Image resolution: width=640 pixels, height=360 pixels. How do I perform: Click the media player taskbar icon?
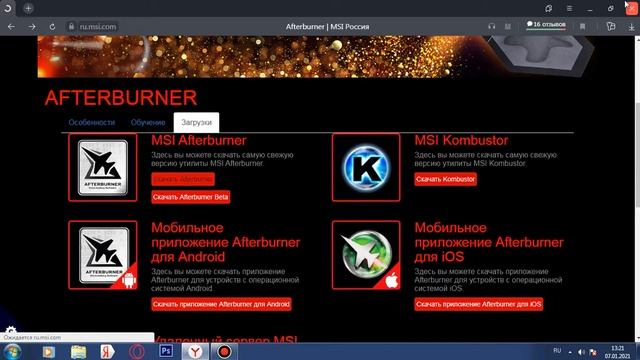(49, 352)
